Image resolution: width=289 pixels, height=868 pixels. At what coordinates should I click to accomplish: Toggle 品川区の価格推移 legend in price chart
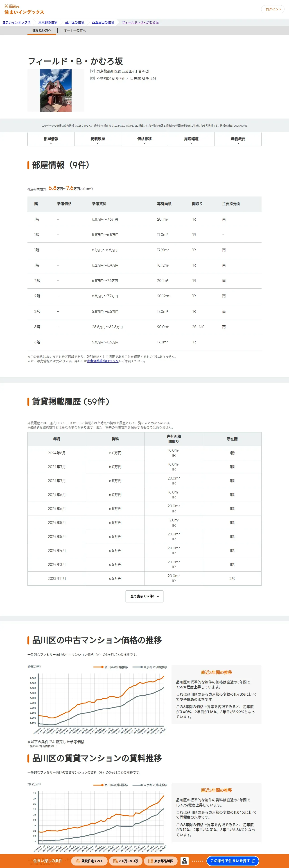coord(110,667)
